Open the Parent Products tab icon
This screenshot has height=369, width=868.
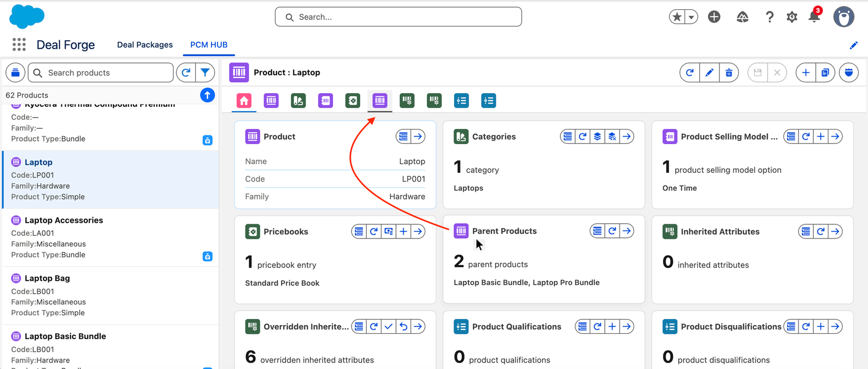point(380,100)
